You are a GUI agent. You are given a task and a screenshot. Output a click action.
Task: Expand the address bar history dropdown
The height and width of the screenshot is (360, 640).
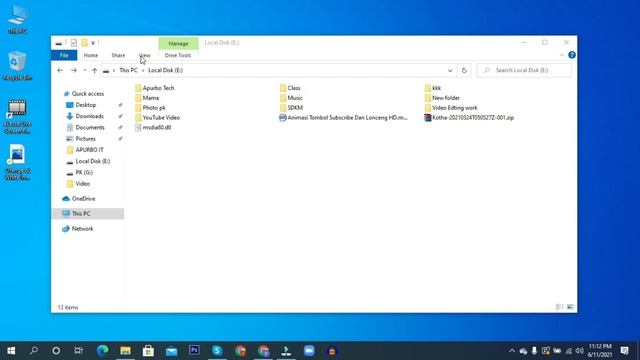tap(450, 70)
